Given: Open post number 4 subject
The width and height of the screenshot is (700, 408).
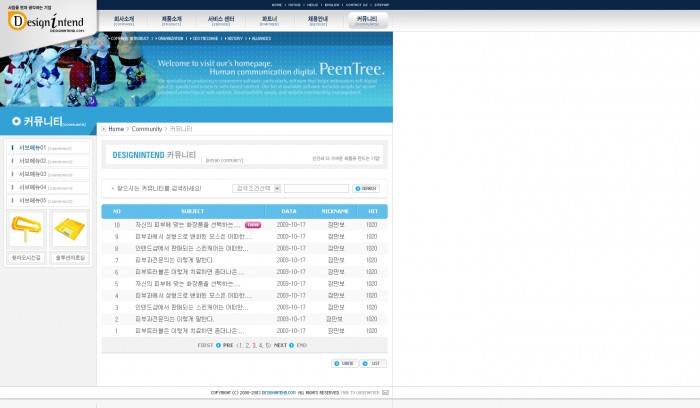Looking at the screenshot, I should click(194, 296).
